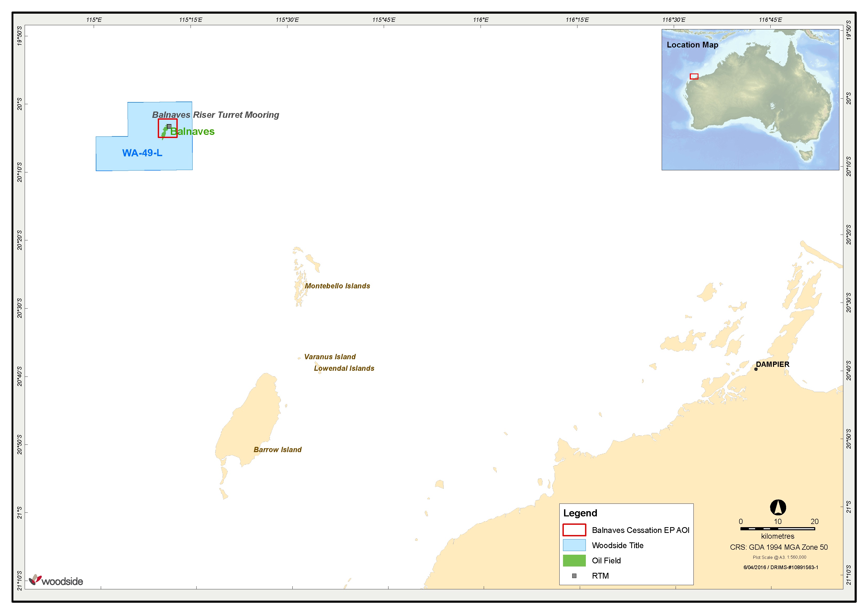Click the Varanus Island label

tap(330, 357)
